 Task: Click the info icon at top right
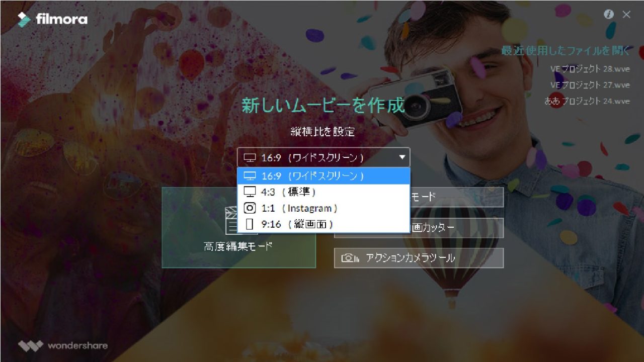click(609, 15)
